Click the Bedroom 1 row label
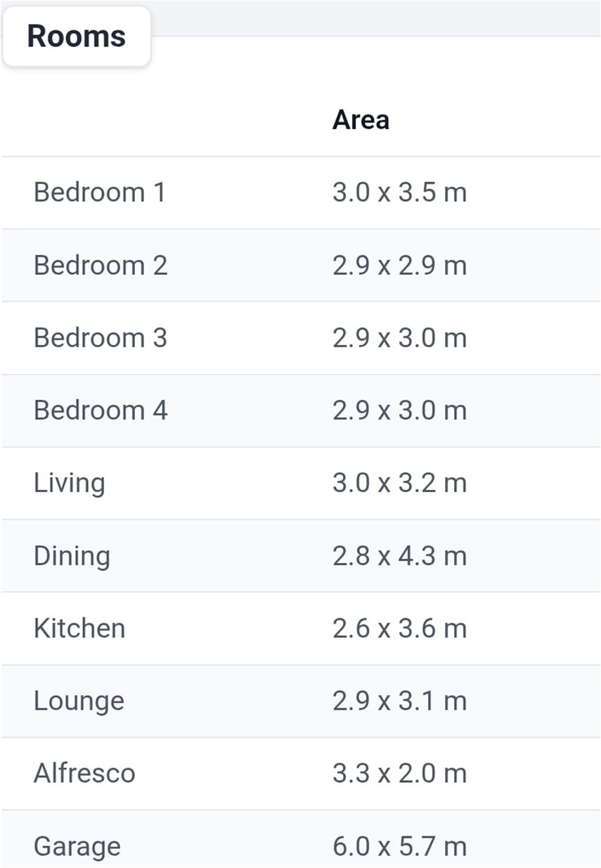This screenshot has width=601, height=868. click(x=100, y=193)
